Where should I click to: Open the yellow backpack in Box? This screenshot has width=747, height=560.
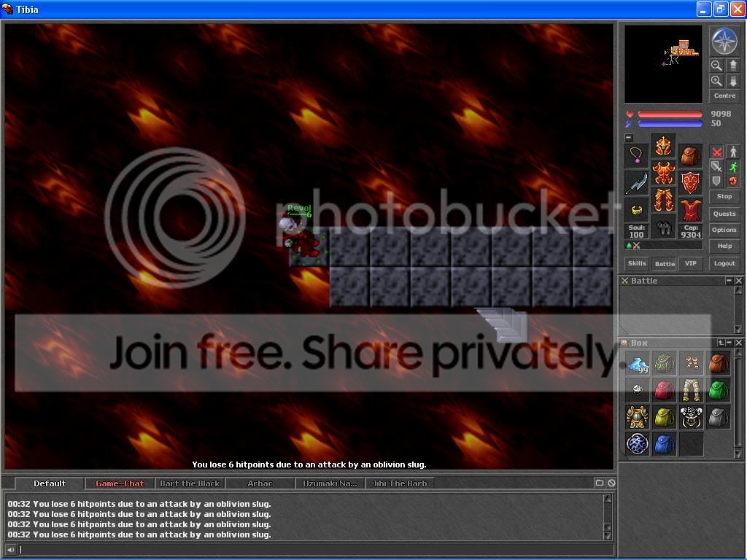click(x=664, y=418)
